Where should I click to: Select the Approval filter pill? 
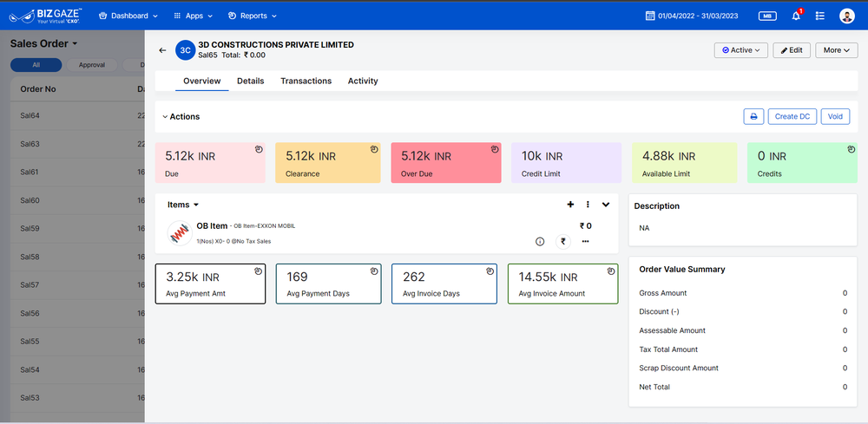coord(92,65)
